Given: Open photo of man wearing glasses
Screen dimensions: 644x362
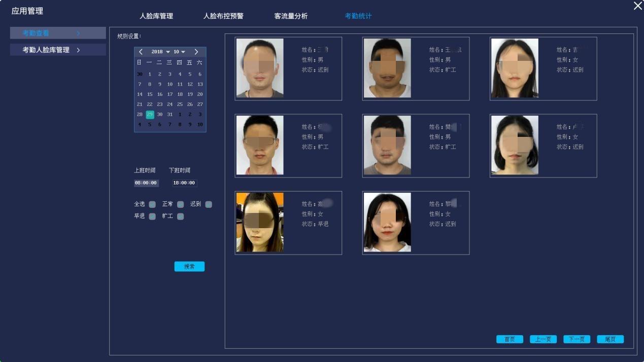Looking at the screenshot, I should pos(260,145).
